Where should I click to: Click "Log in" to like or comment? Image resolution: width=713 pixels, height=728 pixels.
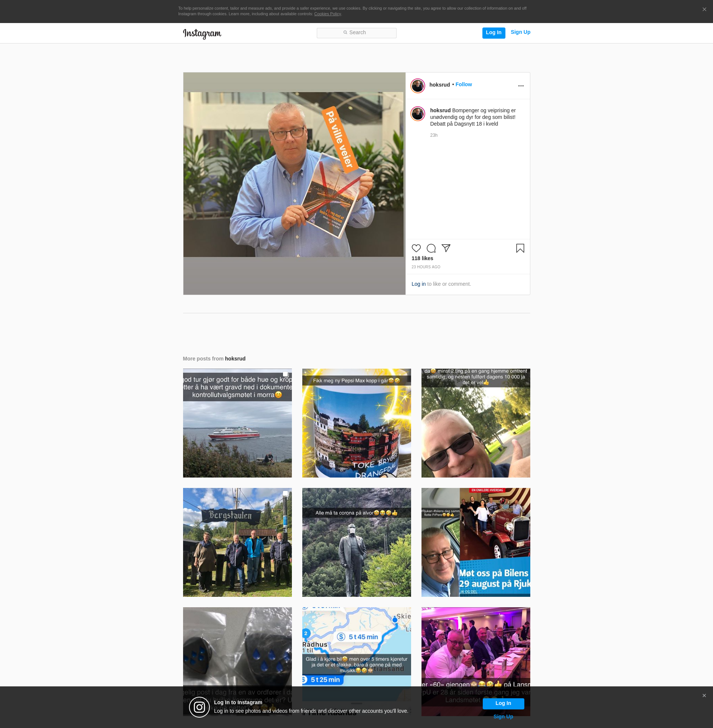tap(418, 284)
